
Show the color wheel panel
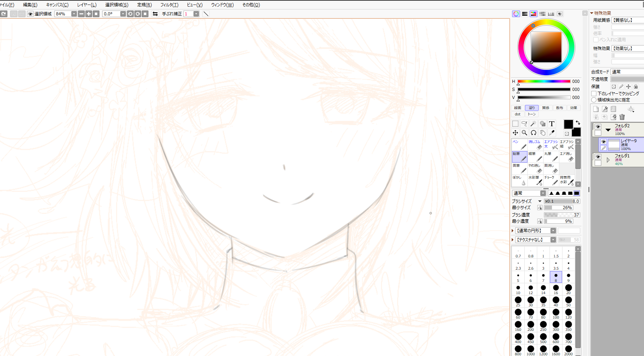(516, 14)
